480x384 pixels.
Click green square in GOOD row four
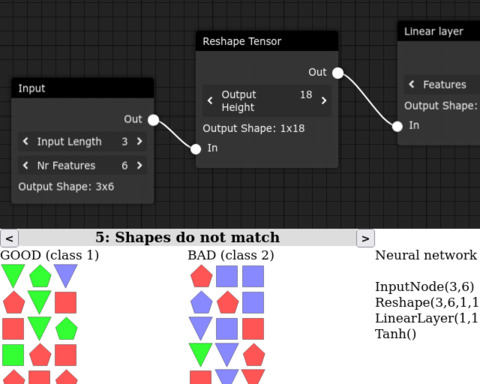tap(13, 355)
